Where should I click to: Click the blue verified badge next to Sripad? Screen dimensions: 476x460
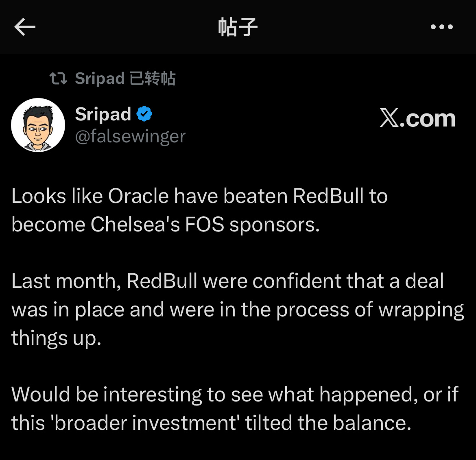144,113
